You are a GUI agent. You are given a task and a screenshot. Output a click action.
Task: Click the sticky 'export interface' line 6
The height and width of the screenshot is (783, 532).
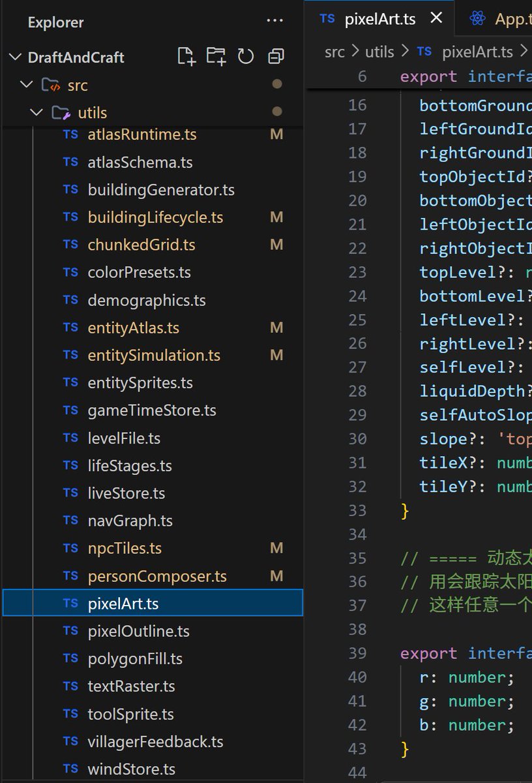click(466, 76)
